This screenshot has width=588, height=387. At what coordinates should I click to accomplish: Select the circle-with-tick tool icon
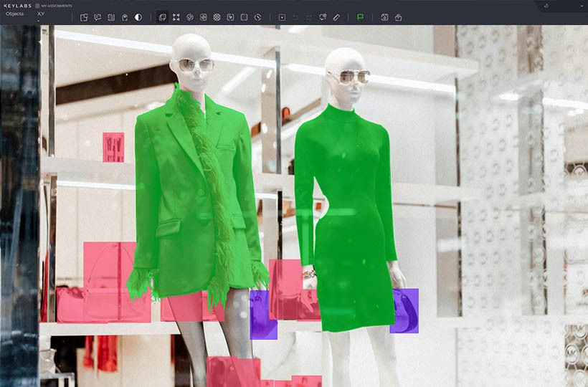tap(257, 17)
